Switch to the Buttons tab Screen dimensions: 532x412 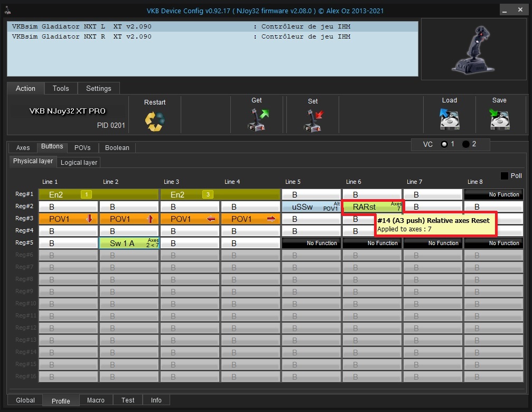pyautogui.click(x=52, y=146)
